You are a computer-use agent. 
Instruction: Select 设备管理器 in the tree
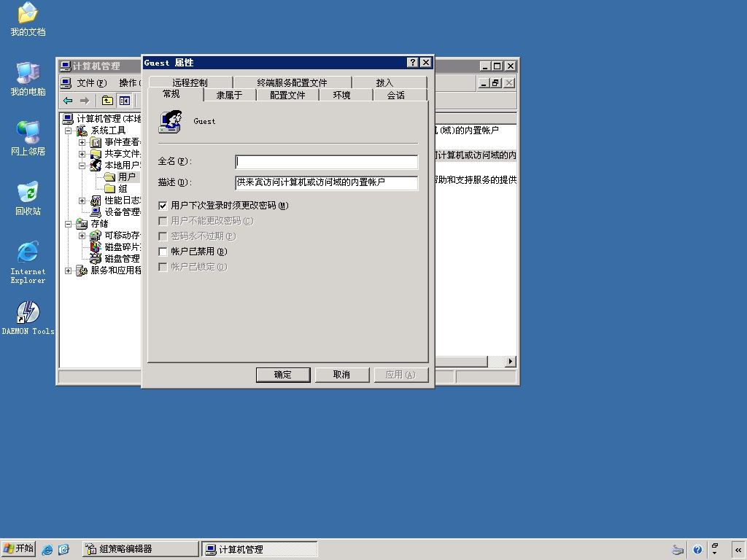122,212
